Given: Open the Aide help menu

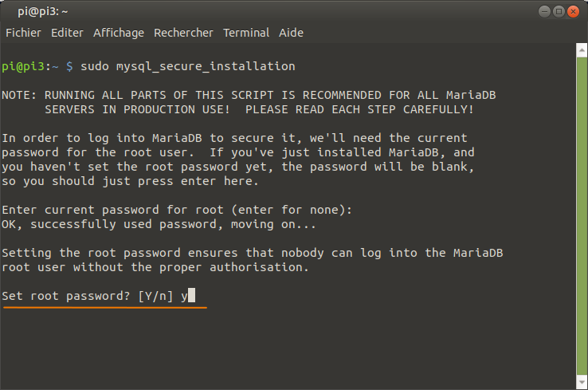Looking at the screenshot, I should 291,33.
